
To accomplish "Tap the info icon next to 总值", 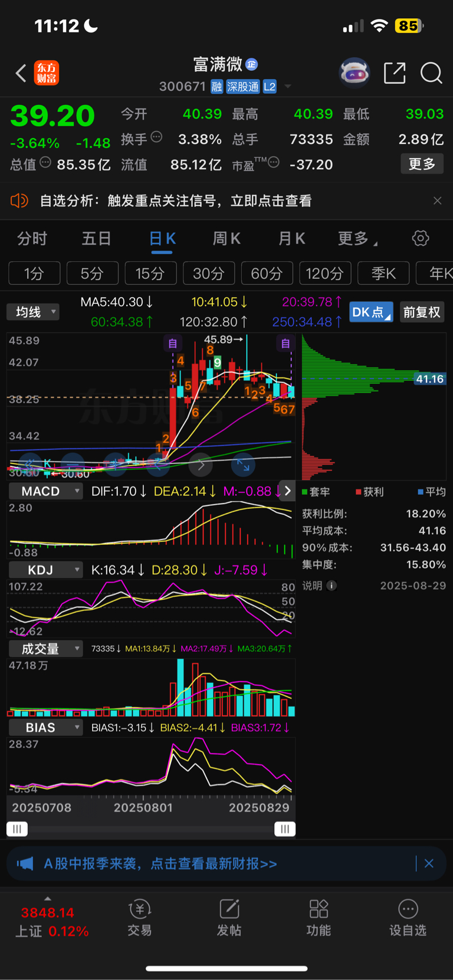I will pyautogui.click(x=45, y=163).
